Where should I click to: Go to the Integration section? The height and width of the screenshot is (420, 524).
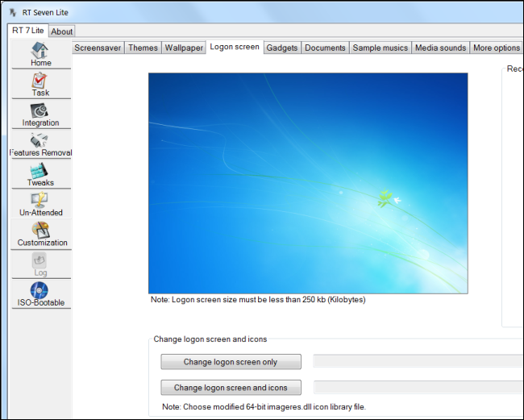[x=41, y=114]
